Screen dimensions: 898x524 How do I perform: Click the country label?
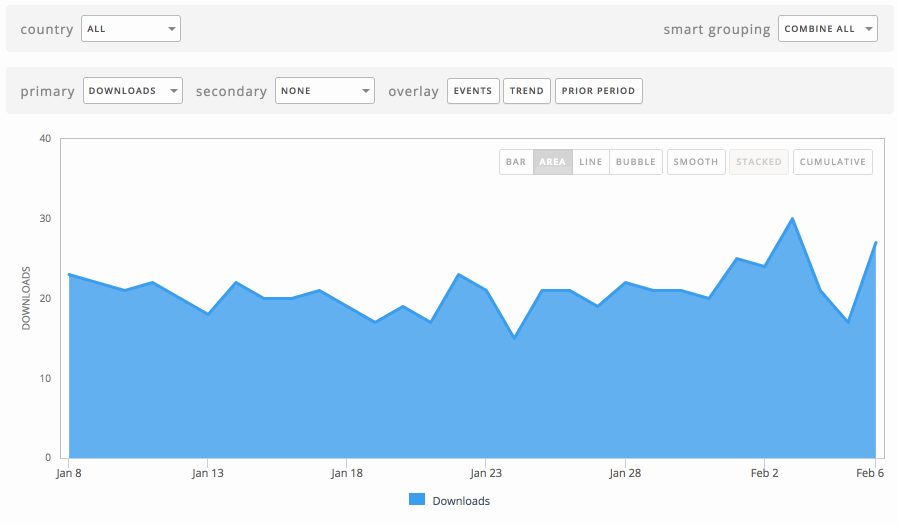(x=47, y=29)
